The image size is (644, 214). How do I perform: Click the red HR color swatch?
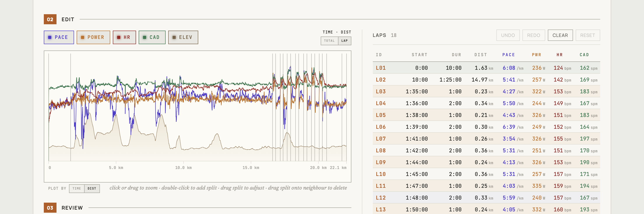(x=119, y=37)
